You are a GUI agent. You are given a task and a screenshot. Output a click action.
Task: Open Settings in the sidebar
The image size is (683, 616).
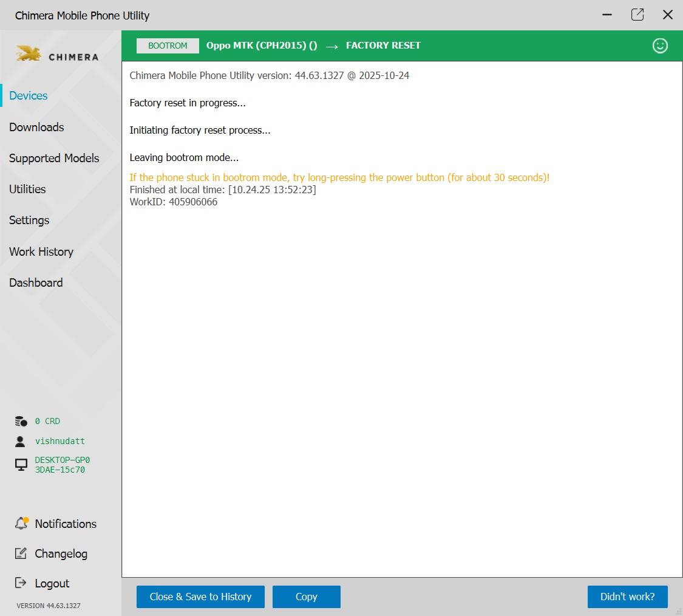29,220
